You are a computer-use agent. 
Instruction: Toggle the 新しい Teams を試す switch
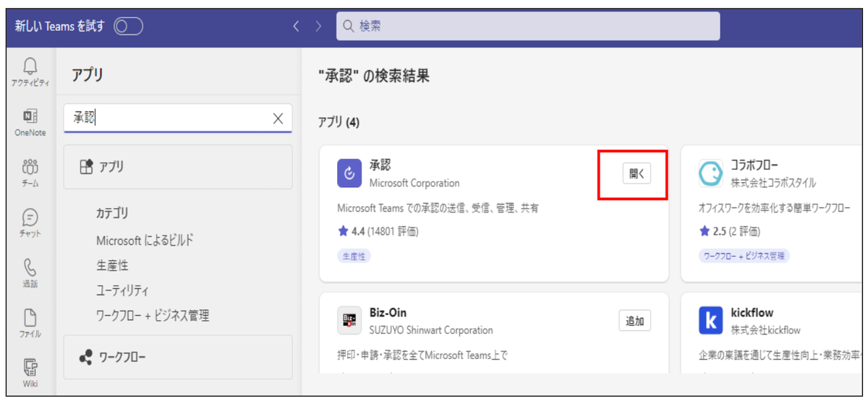[x=128, y=26]
